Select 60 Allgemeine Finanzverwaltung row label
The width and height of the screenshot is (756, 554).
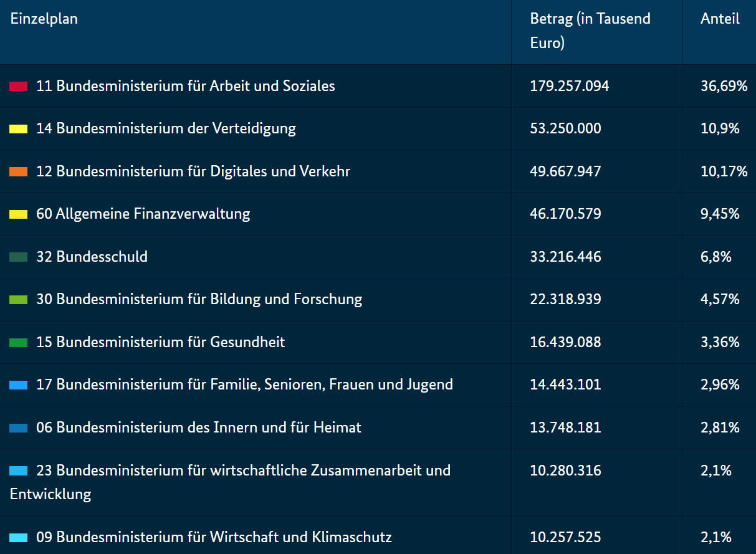[143, 214]
